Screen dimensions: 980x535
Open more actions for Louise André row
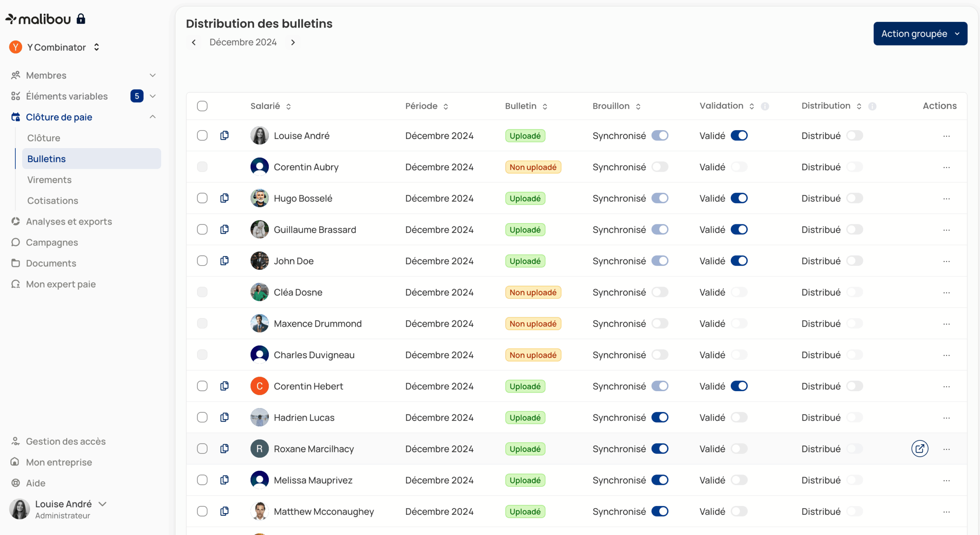946,136
